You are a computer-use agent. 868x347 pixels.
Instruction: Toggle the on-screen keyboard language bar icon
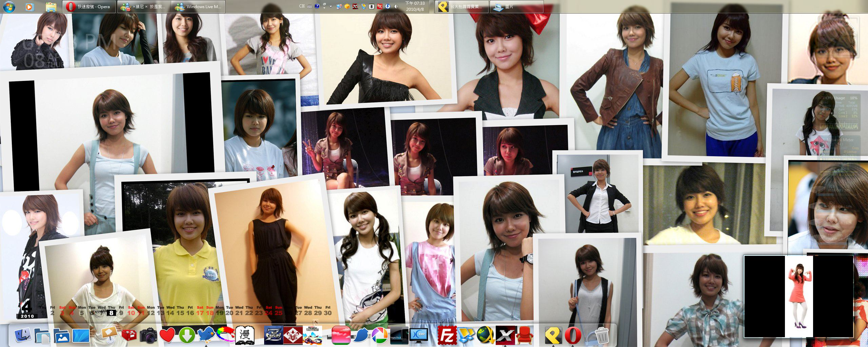pos(310,6)
